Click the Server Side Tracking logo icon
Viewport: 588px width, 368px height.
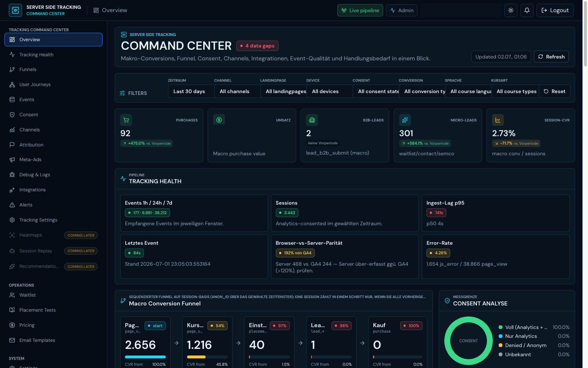[x=15, y=10]
